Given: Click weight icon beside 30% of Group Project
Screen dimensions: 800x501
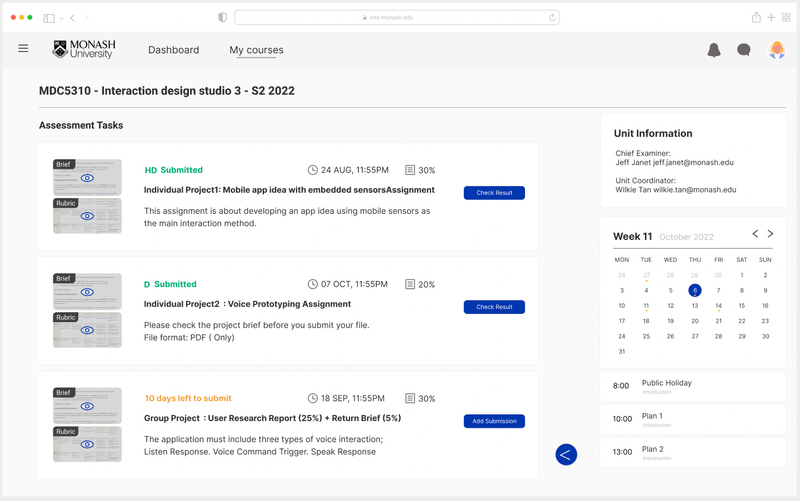Looking at the screenshot, I should click(410, 398).
